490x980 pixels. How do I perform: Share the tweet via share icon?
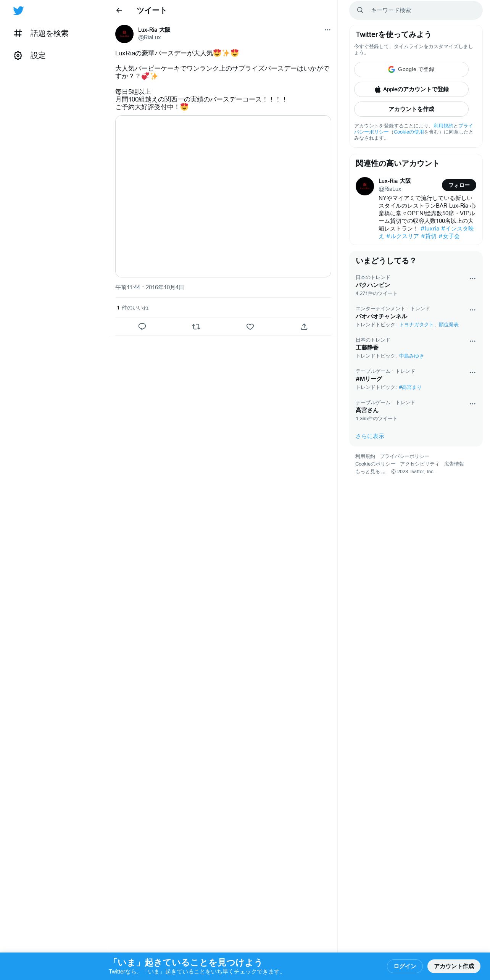pos(304,327)
